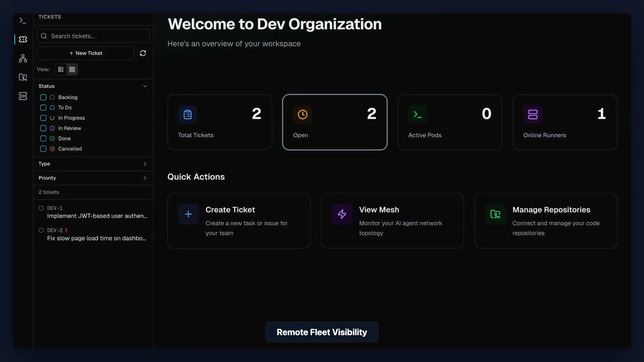Expand the Type filter section
Screen dimensions: 644x362
[x=93, y=164]
